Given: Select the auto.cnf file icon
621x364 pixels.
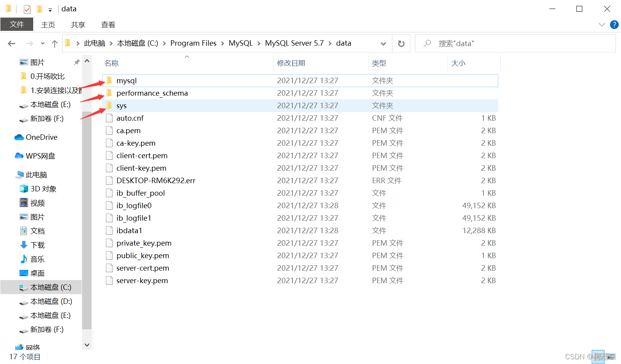Looking at the screenshot, I should click(109, 118).
